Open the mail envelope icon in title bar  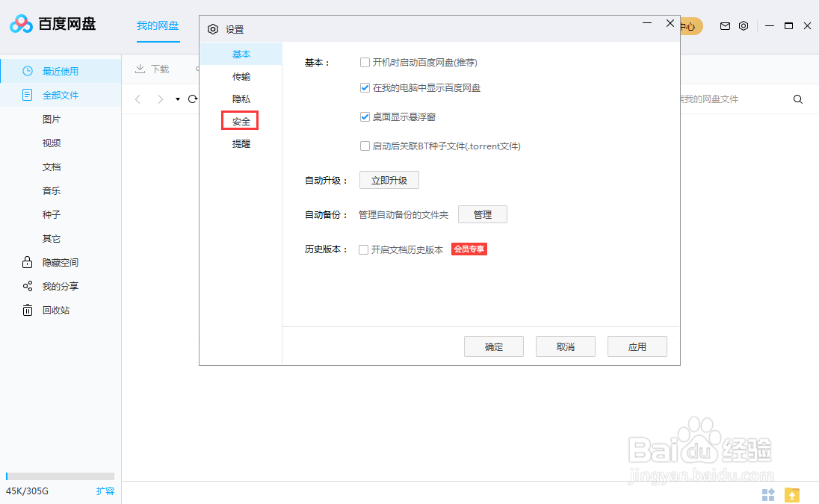tap(725, 26)
